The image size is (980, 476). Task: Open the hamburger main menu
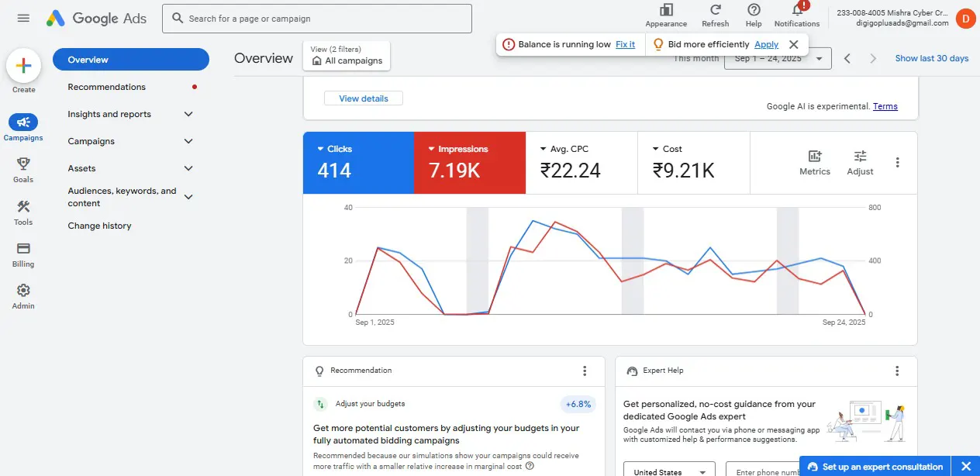23,19
